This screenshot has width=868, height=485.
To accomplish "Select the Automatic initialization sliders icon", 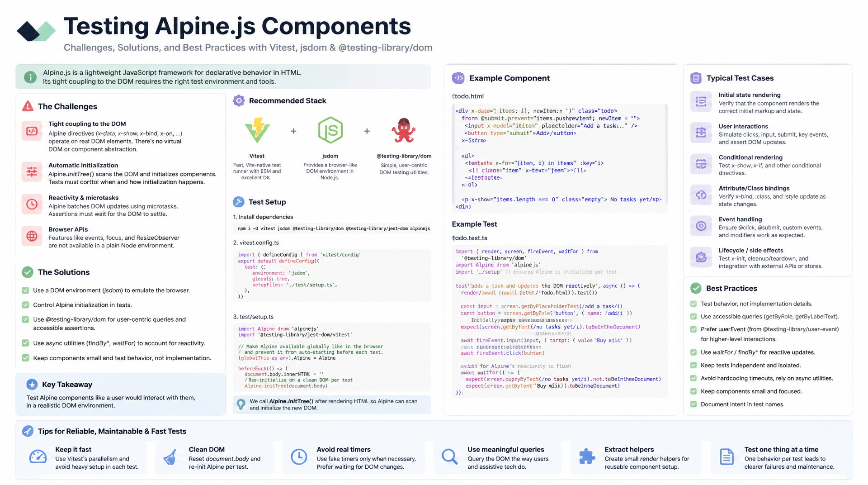I will 32,172.
